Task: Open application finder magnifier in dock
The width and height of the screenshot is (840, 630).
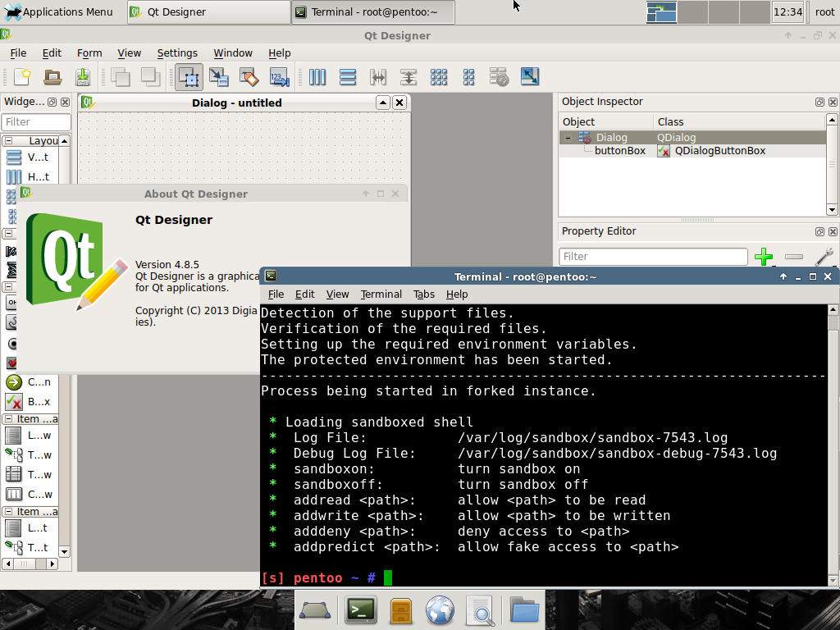Action: tap(480, 610)
